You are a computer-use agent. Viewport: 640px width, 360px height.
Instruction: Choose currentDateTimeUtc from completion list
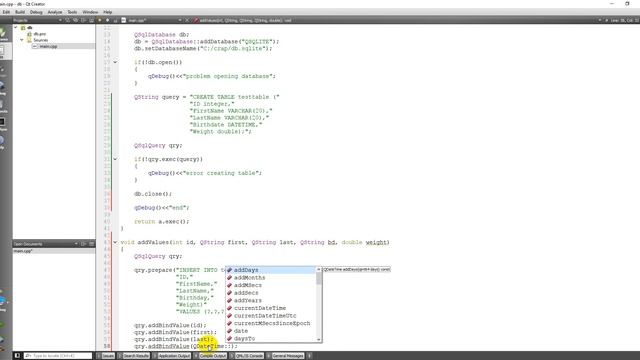(x=271, y=316)
